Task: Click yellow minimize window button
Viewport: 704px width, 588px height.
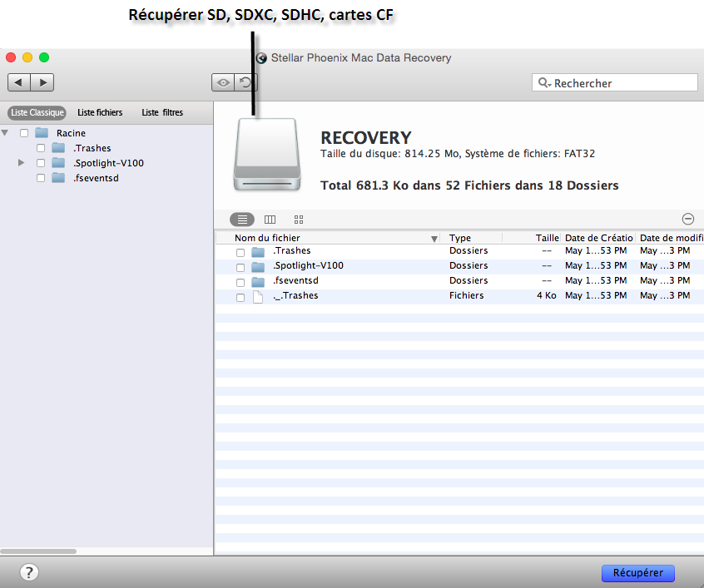Action: pyautogui.click(x=27, y=57)
